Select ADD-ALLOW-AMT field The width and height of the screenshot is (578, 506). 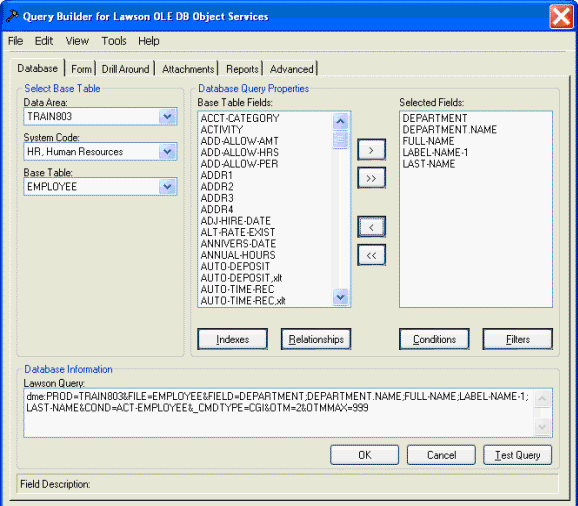[x=239, y=141]
